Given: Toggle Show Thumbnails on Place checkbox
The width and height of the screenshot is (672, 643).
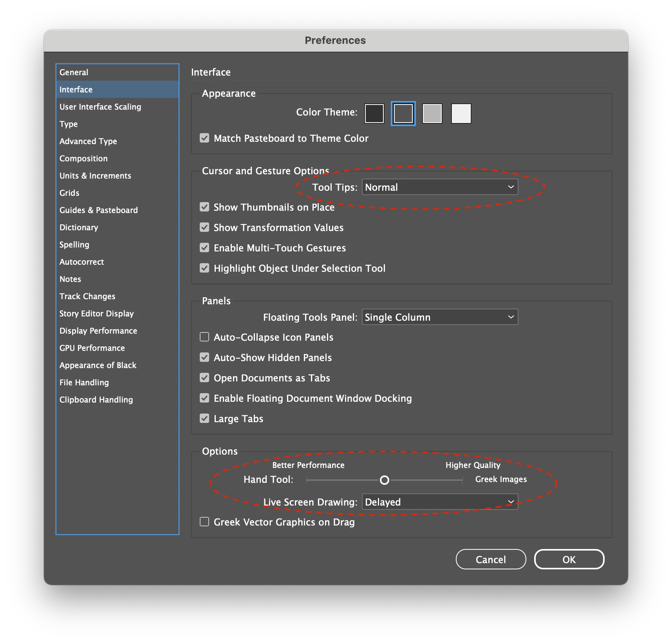Looking at the screenshot, I should [204, 207].
